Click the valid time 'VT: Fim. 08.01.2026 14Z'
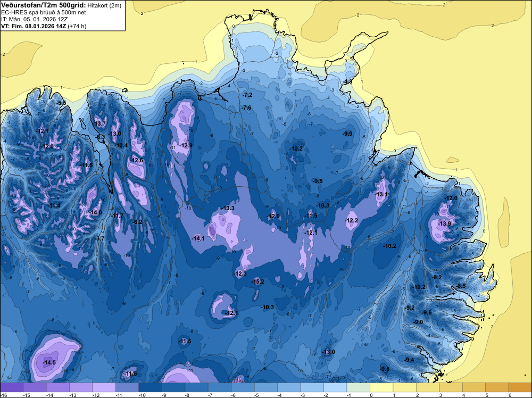Screen dimensions: 532x398 click(x=34, y=26)
